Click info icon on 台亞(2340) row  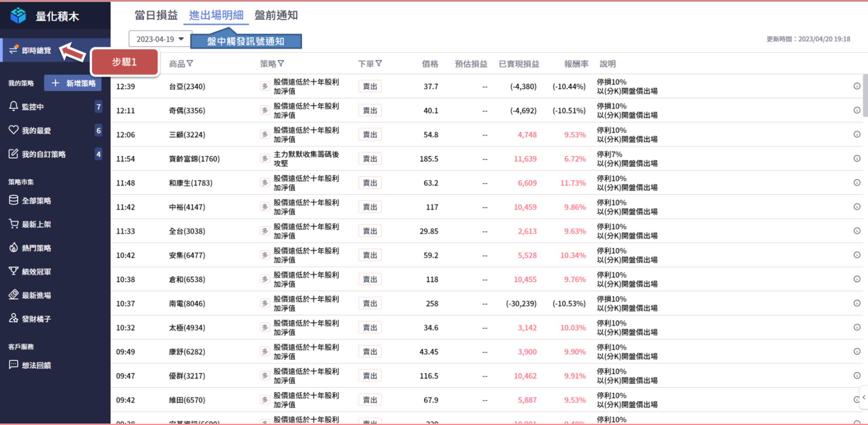tap(857, 86)
